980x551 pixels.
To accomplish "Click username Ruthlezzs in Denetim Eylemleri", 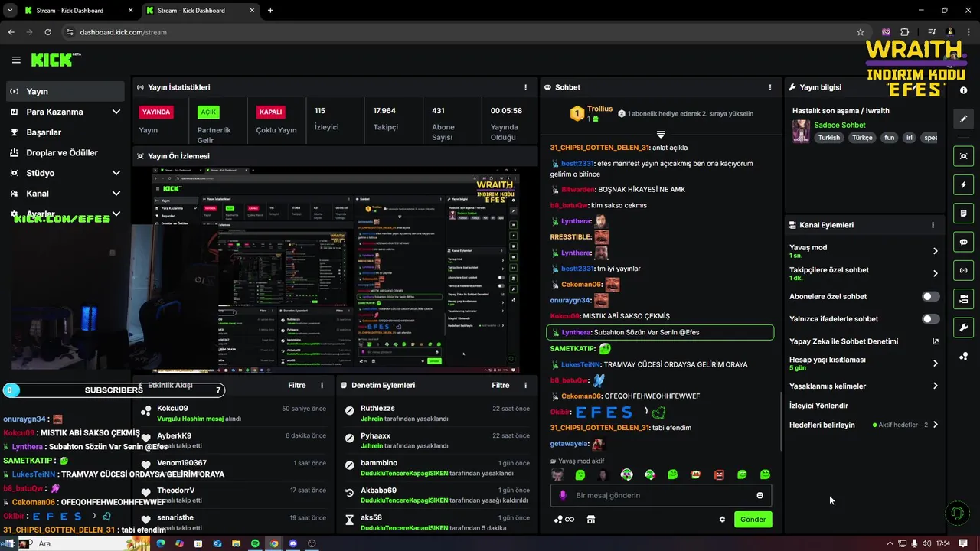I will click(377, 409).
